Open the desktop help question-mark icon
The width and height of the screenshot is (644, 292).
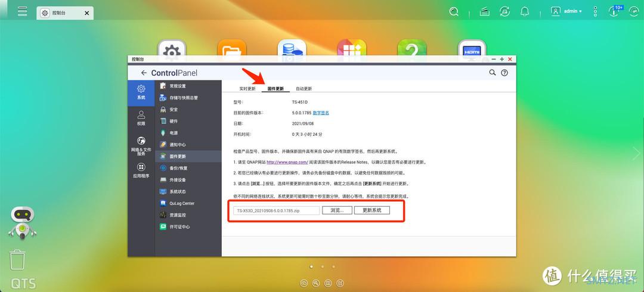click(x=412, y=49)
